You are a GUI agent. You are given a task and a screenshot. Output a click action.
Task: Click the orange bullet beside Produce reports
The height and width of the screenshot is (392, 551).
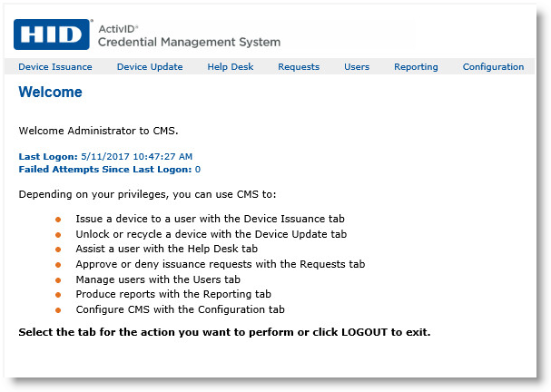pyautogui.click(x=58, y=295)
